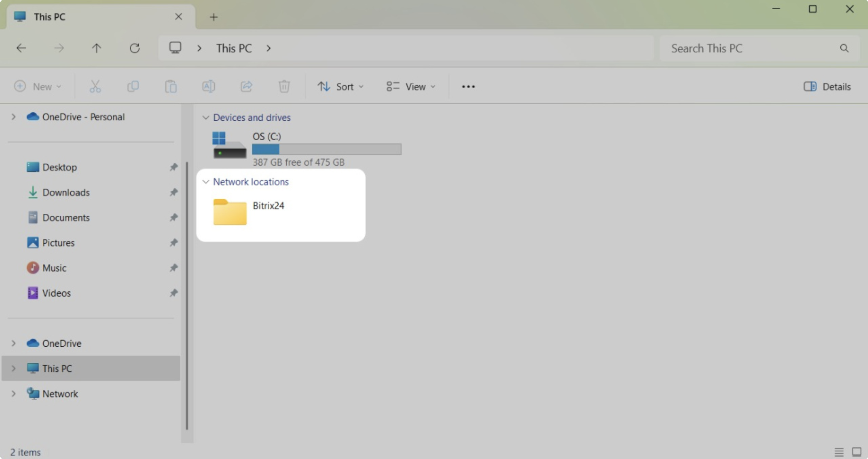868x459 pixels.
Task: Add a new File Explorer tab
Action: pos(214,17)
